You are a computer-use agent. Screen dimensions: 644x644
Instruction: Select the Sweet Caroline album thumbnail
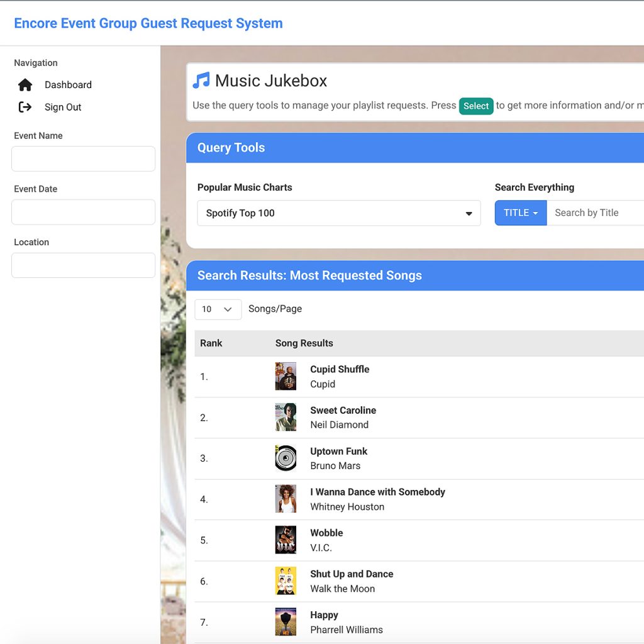click(x=286, y=417)
